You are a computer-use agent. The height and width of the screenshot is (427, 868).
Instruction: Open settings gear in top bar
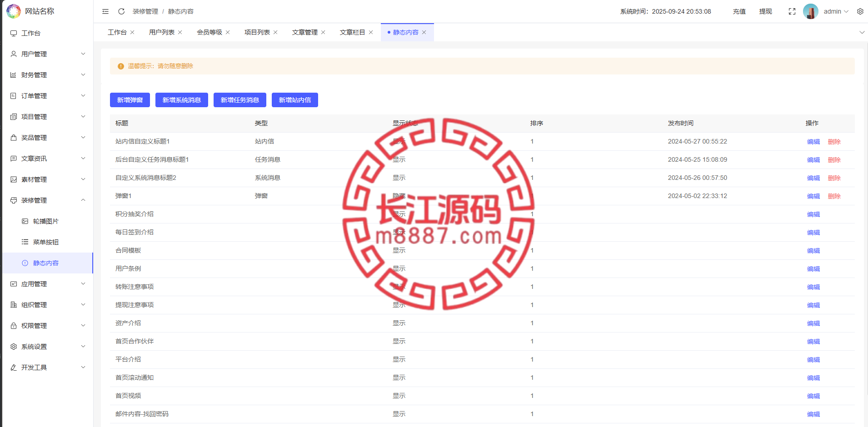point(860,11)
